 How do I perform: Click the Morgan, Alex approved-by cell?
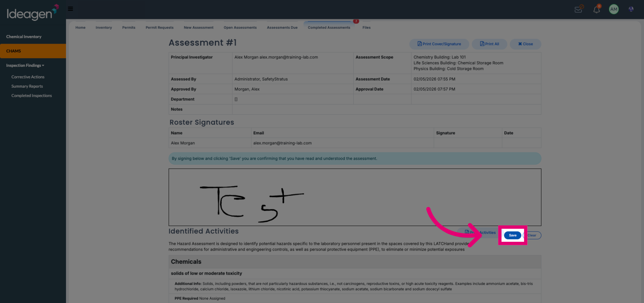coord(293,89)
